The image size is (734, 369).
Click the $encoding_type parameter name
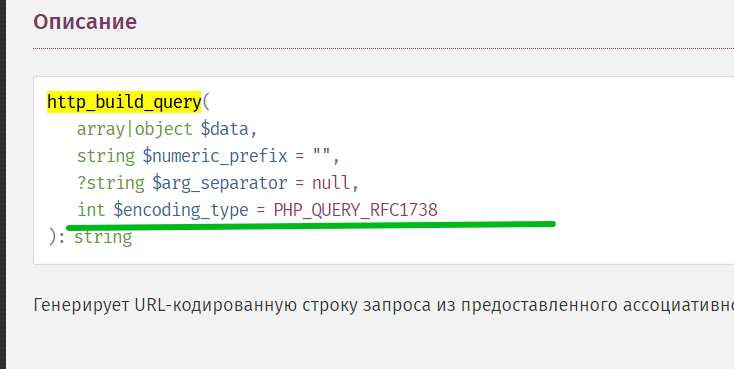coord(181,210)
